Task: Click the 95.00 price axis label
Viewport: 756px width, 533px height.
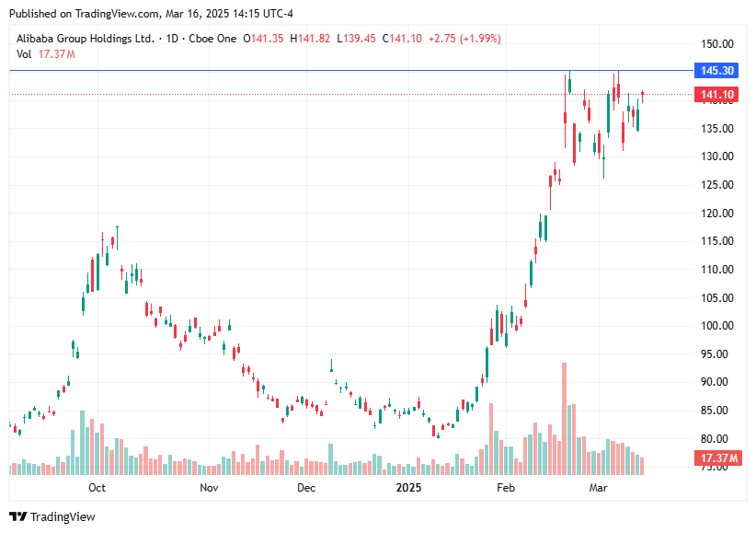Action: 714,353
